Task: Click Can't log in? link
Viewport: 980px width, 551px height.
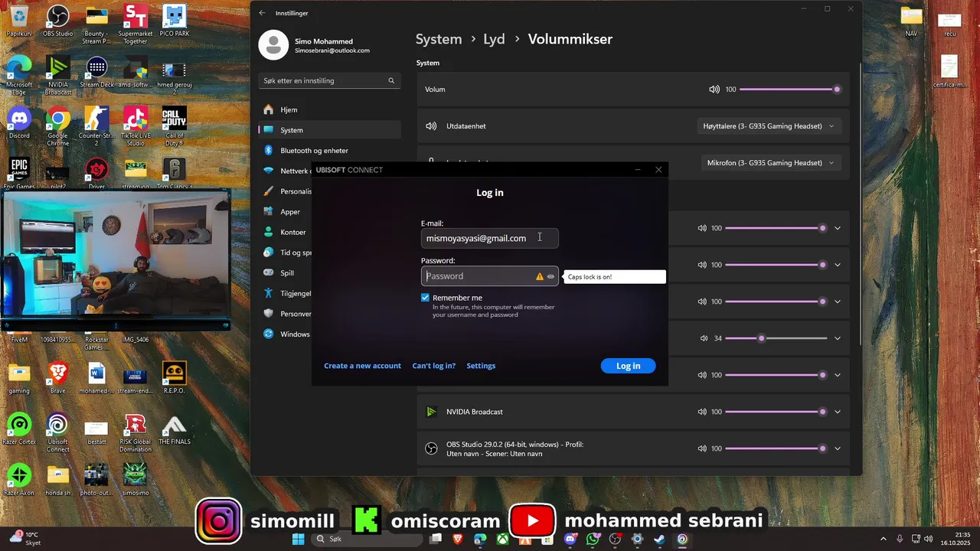Action: point(433,366)
